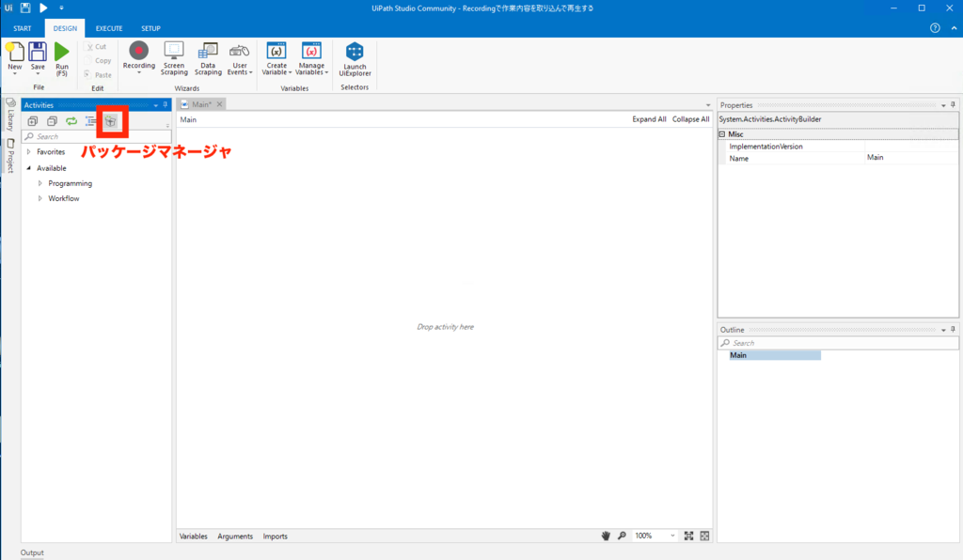Open the Library side tab
This screenshot has width=963, height=560.
(10, 115)
